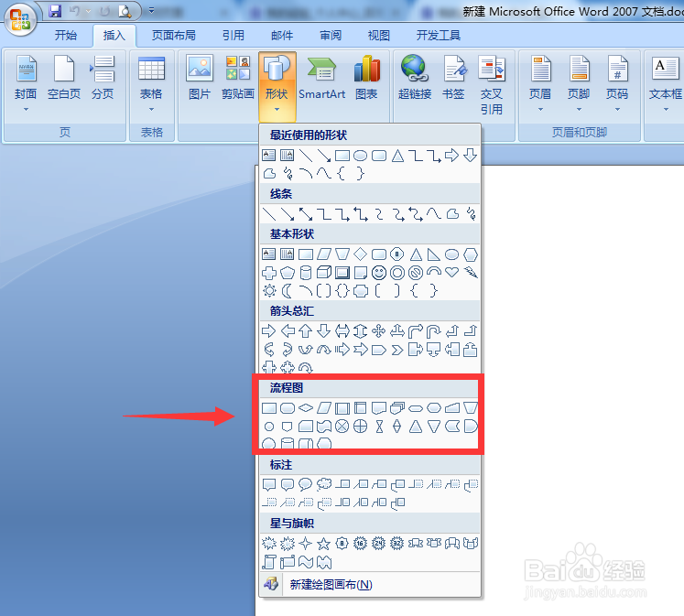Choose the smiley face basic shape
684x616 pixels.
(x=379, y=273)
